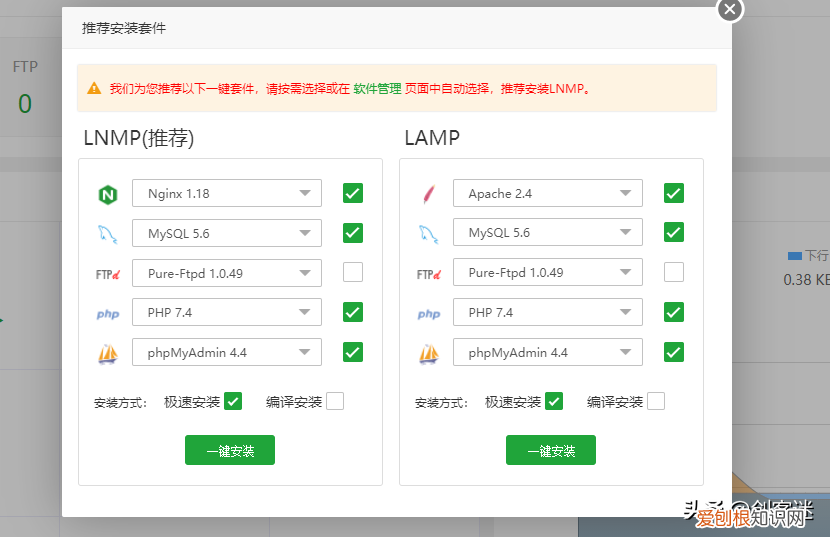Click the orange warning triangle icon
Screen dimensions: 830x537
[x=94, y=88]
